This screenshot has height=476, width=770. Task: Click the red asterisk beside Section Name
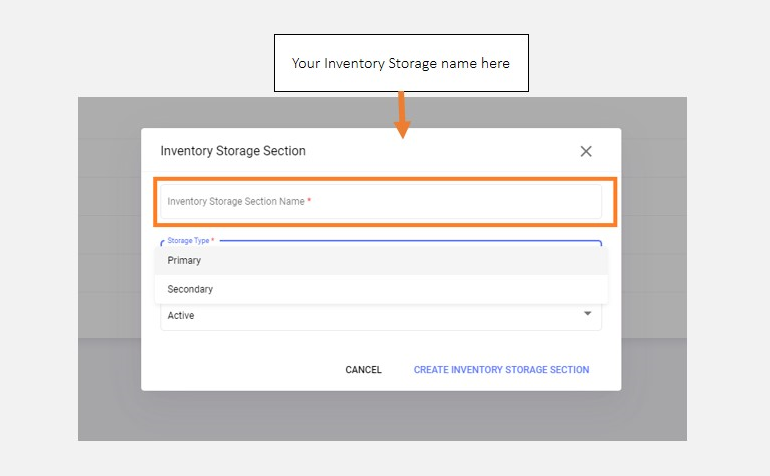pos(309,201)
